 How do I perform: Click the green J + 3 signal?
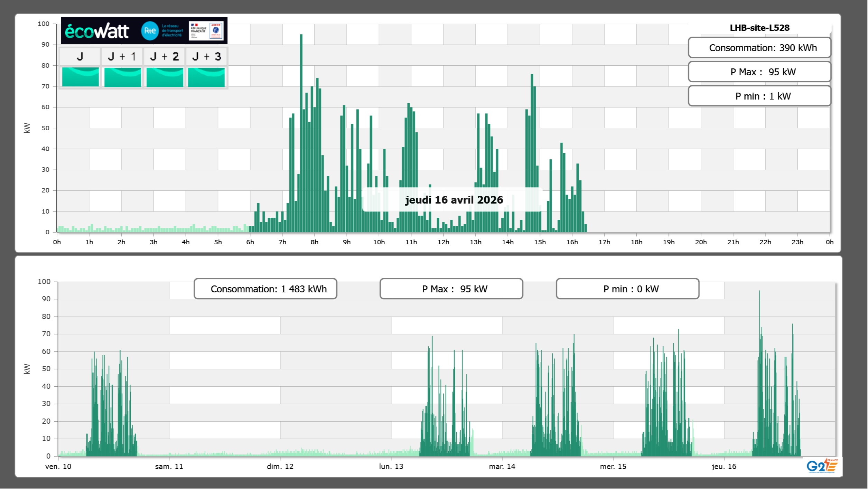click(x=206, y=77)
